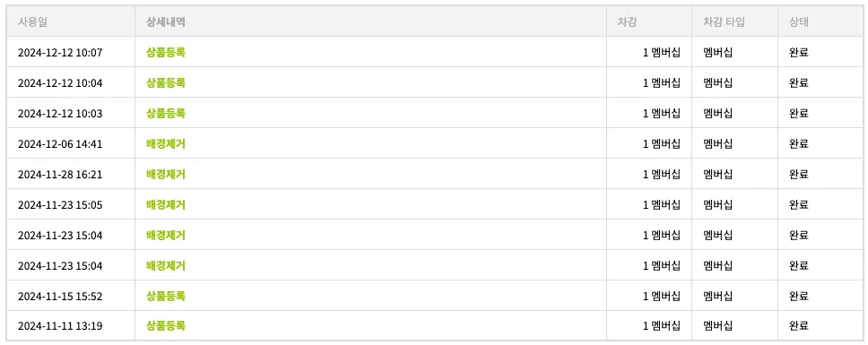Open 배경제거 link dated 2024-11-23 15:05

tap(166, 204)
